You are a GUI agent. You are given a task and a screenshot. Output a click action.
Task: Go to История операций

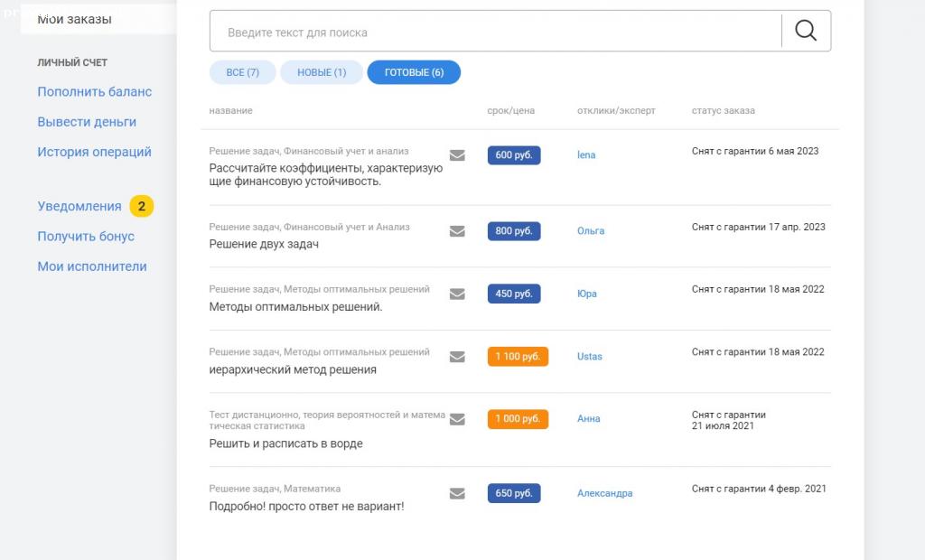click(x=95, y=152)
